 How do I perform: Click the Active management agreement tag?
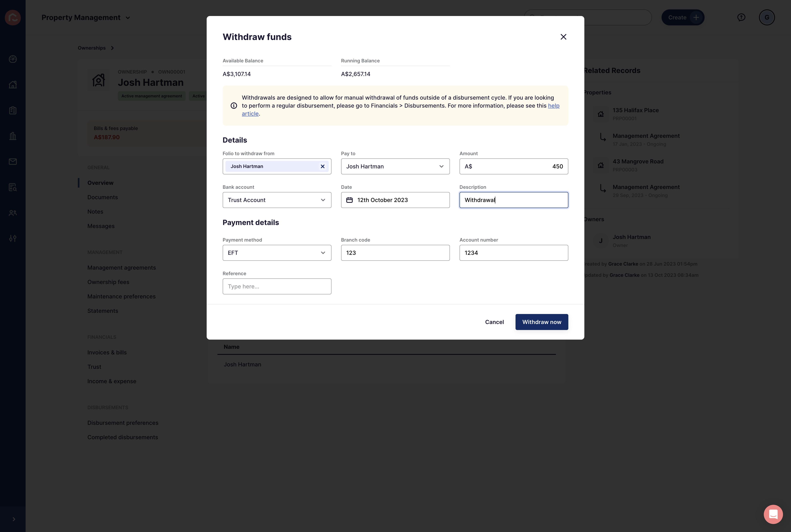(152, 96)
